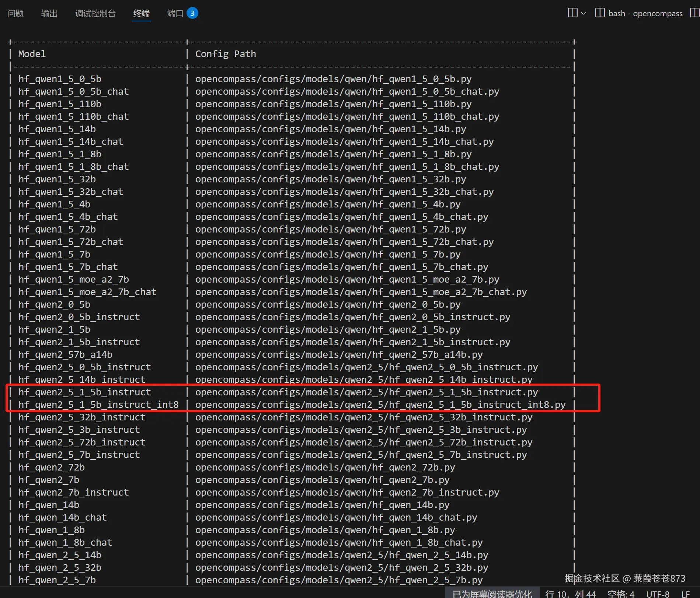
Task: Click model name hf_qwen2_7b_instruct
Action: pos(74,492)
